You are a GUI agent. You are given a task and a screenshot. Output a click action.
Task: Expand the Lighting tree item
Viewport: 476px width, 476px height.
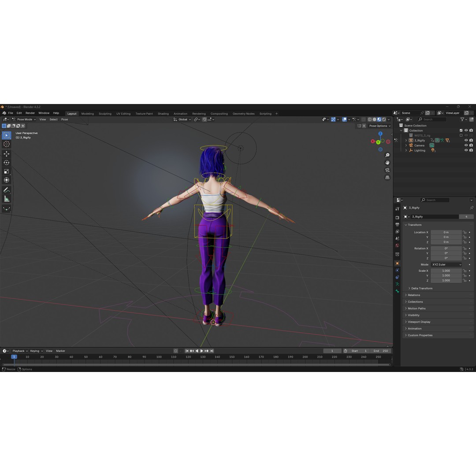(406, 150)
